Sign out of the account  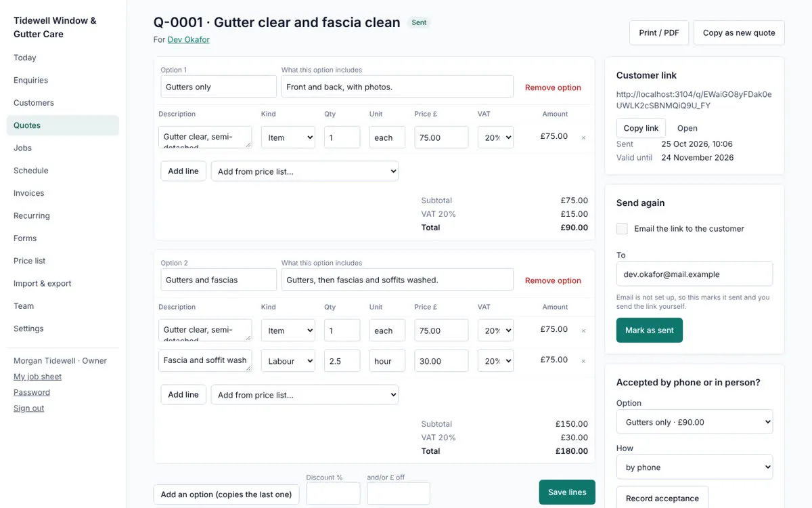28,408
